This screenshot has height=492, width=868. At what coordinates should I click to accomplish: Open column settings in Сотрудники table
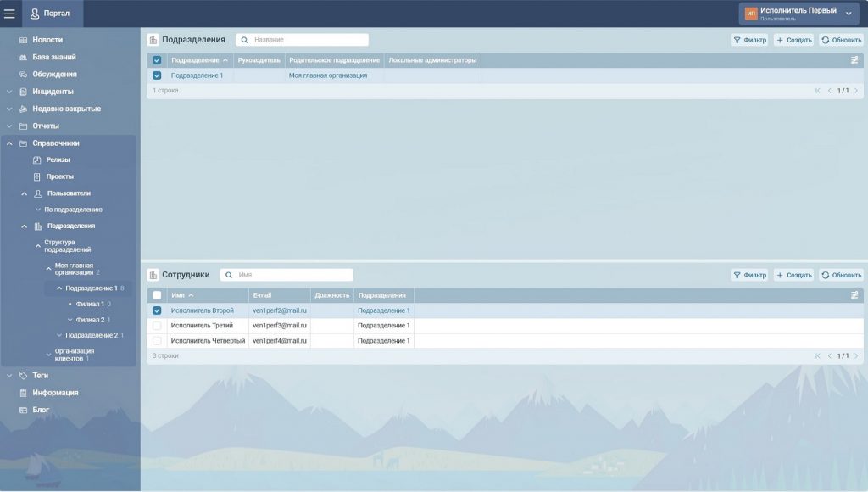pyautogui.click(x=854, y=295)
